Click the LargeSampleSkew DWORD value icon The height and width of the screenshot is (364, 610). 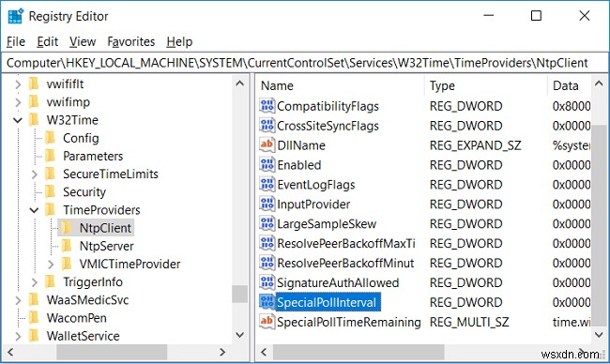coord(267,223)
